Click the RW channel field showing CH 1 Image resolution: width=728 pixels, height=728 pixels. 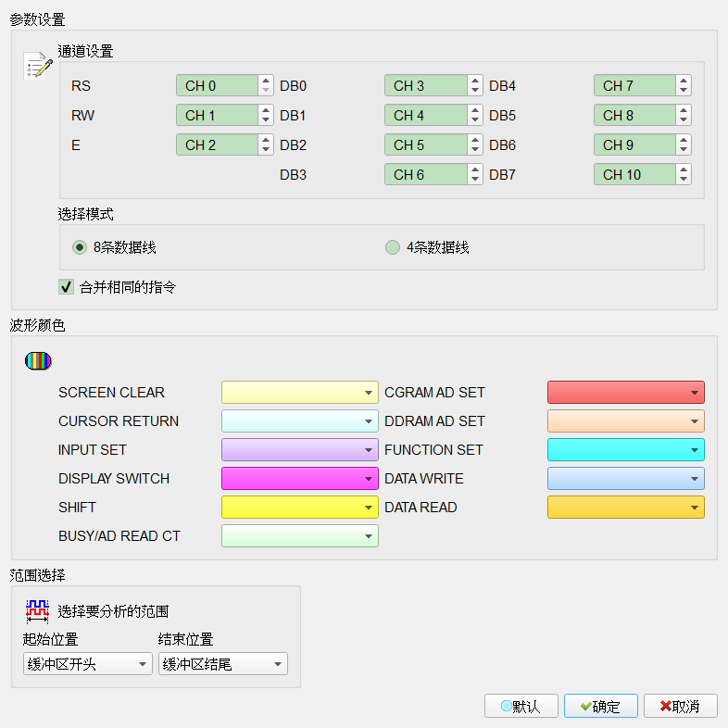217,115
